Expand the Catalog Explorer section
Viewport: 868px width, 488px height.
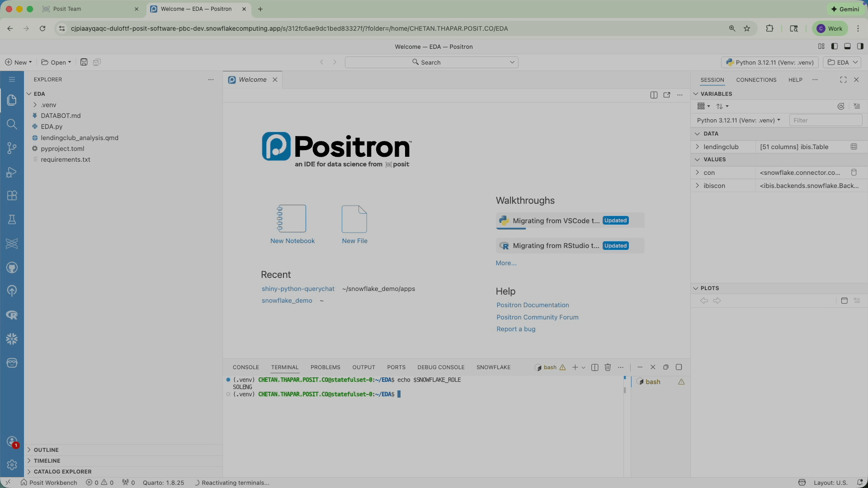tap(62, 471)
